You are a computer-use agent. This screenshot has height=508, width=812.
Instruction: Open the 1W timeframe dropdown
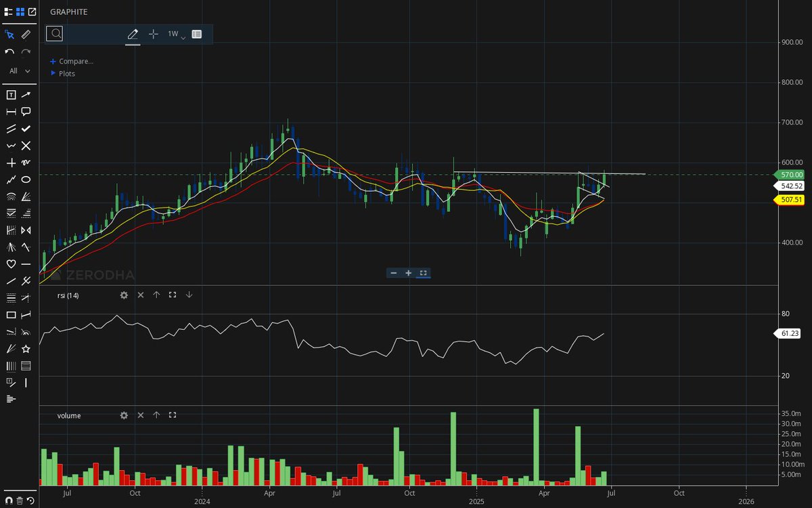(x=176, y=34)
